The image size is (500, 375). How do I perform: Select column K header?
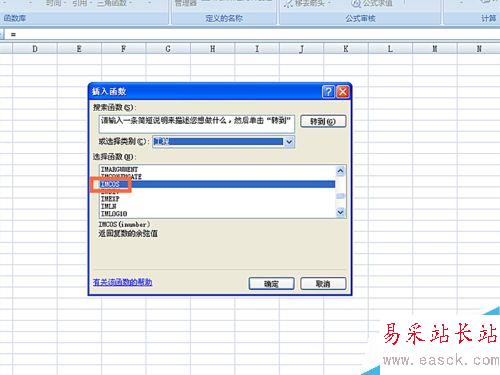click(x=346, y=49)
